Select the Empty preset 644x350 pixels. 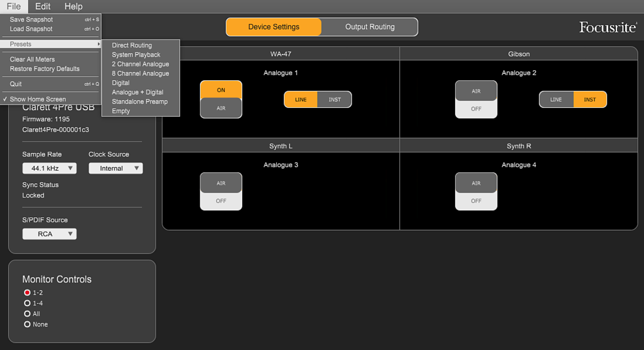(140, 111)
